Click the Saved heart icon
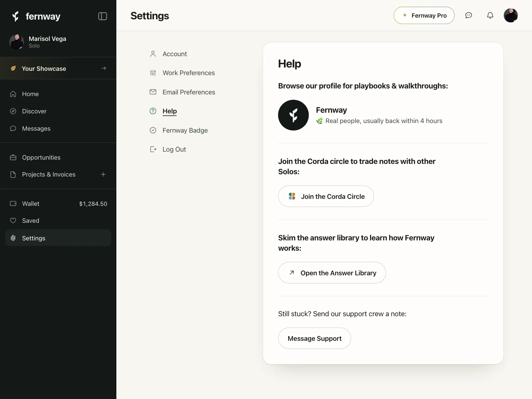Screen dimensions: 532x399 (x=13, y=221)
